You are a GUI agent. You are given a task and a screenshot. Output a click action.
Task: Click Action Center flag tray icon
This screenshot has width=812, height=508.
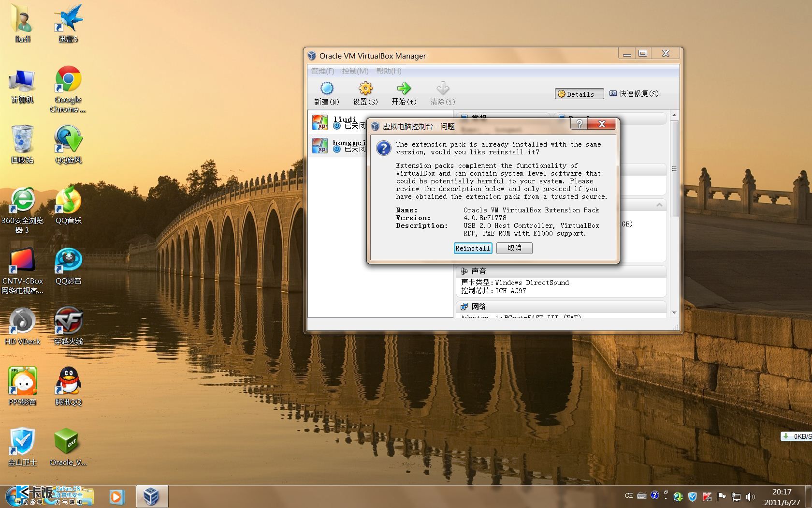(722, 496)
